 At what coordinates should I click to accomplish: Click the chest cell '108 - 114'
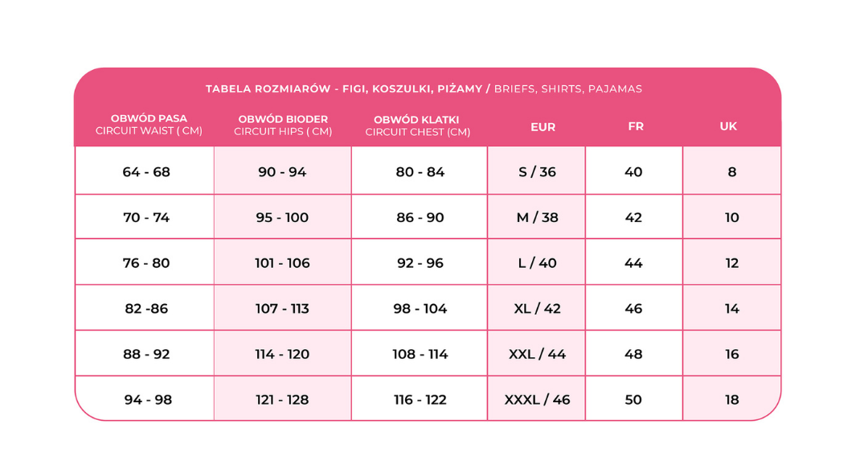pos(420,354)
